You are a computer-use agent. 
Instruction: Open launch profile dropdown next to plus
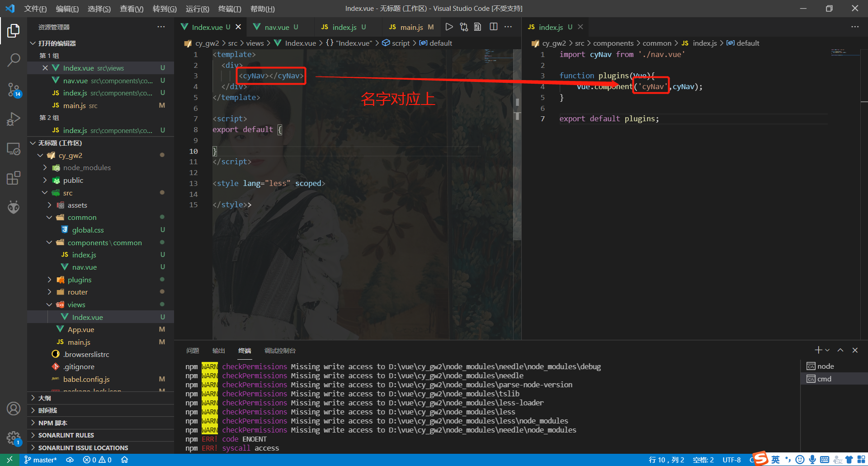(x=827, y=350)
